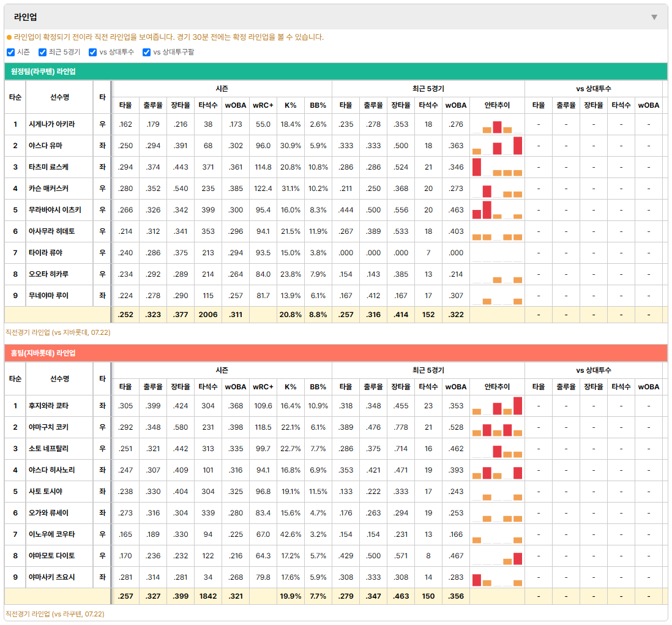672x625 pixels.
Task: Collapse the 라인업 panel arrow
Action: coord(654,17)
